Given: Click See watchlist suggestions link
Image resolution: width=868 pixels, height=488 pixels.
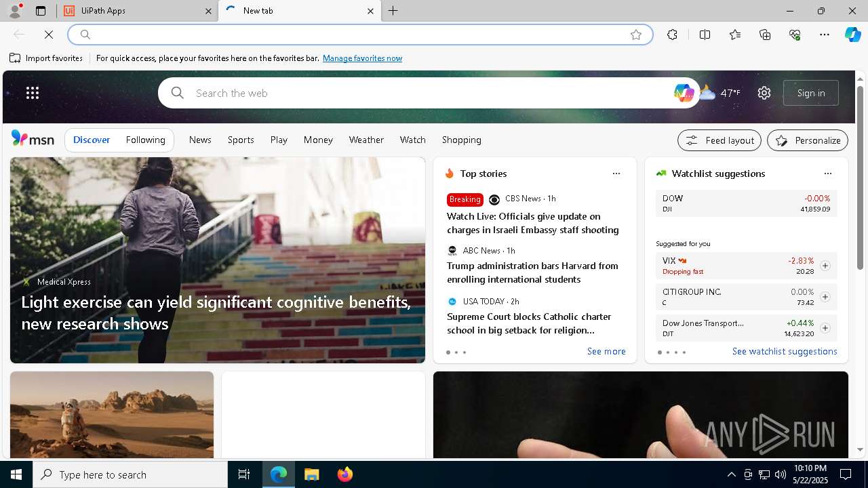Looking at the screenshot, I should pyautogui.click(x=785, y=351).
